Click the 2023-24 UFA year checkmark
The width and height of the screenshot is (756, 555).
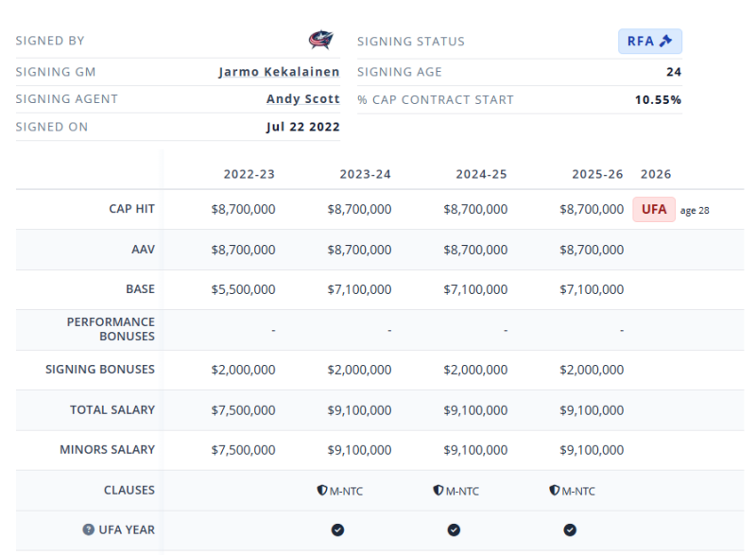(x=337, y=530)
